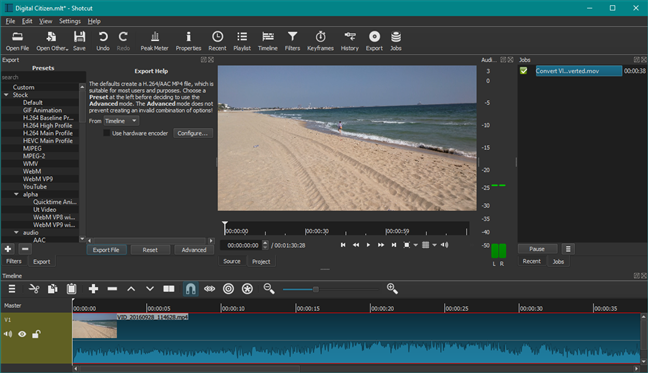Undo the last action

click(x=103, y=41)
